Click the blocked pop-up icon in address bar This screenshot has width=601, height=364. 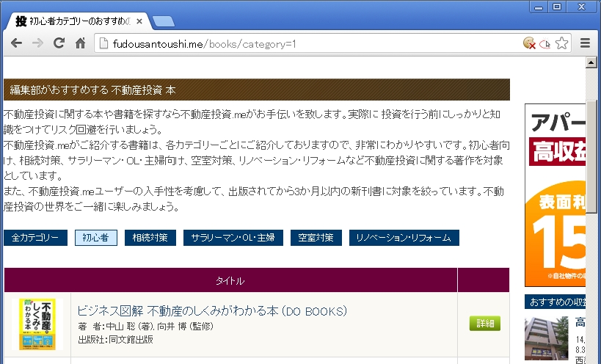click(544, 43)
